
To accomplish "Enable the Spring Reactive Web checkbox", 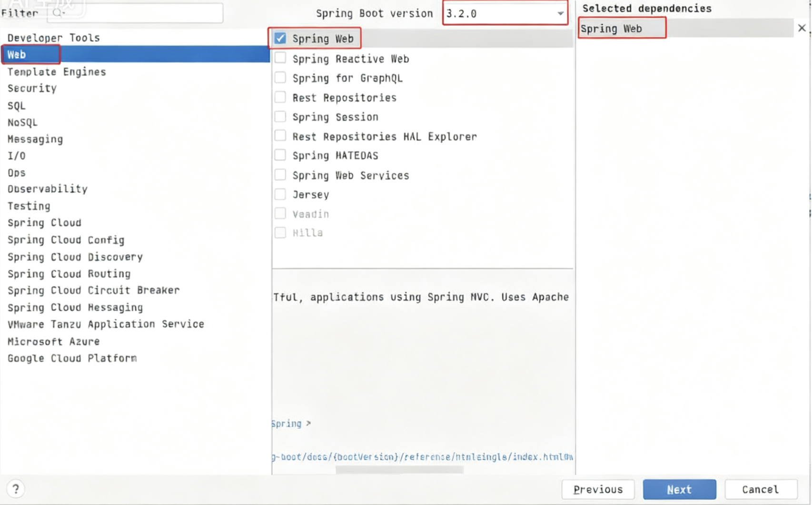I will click(280, 59).
